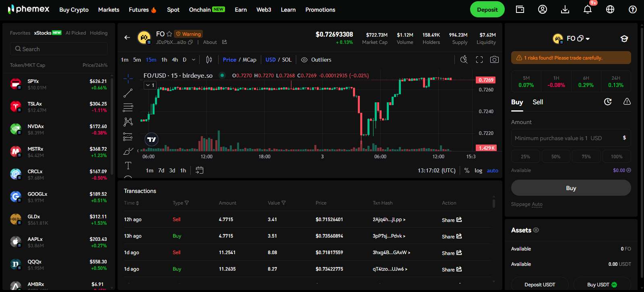Share the 2Ajq4h...jLpp transaction
The image size is (644, 292).
point(452,220)
